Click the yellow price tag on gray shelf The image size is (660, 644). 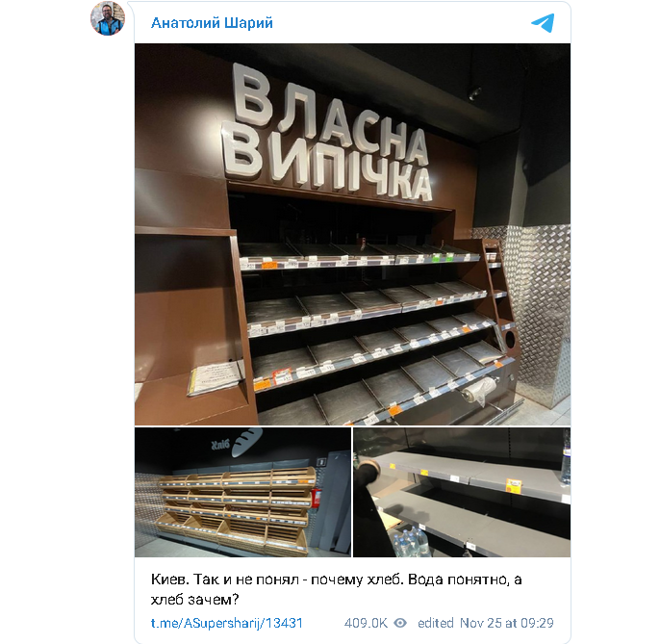(x=513, y=485)
